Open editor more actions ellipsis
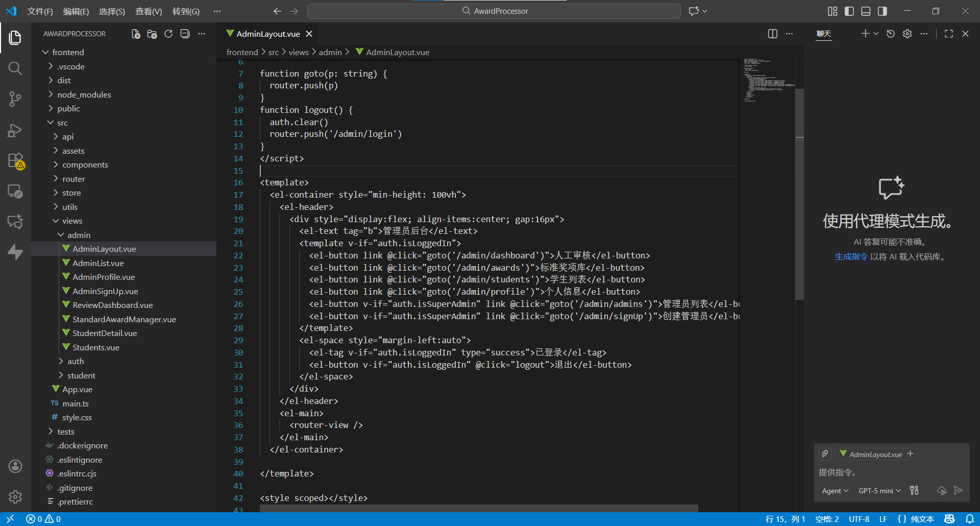This screenshot has width=980, height=526. pos(789,34)
